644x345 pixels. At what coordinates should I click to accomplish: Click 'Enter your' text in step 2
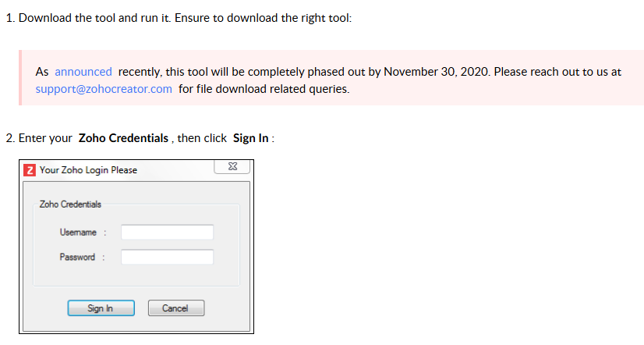[45, 138]
